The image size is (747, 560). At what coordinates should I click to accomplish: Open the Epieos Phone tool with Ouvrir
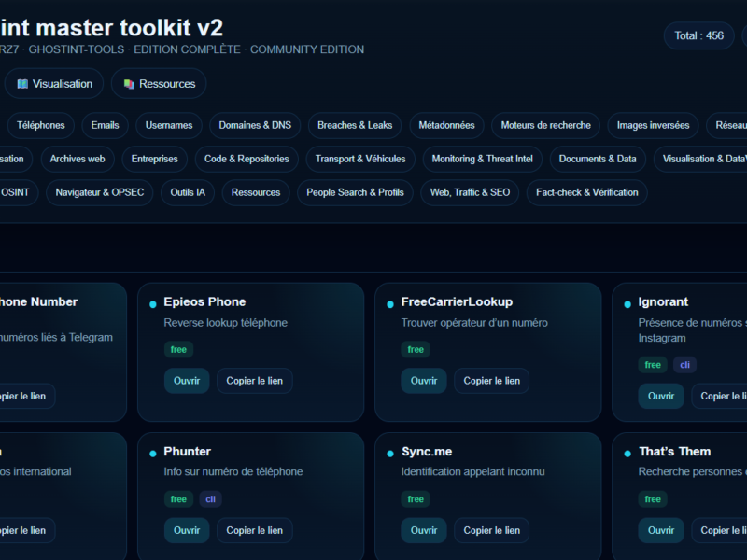click(187, 381)
